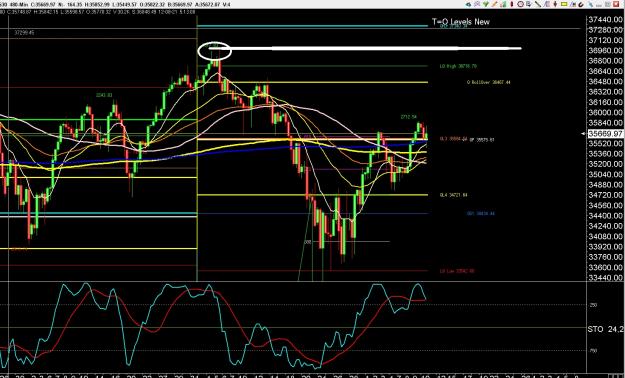
Task: Click the STO indicator value label
Action: coord(606,329)
